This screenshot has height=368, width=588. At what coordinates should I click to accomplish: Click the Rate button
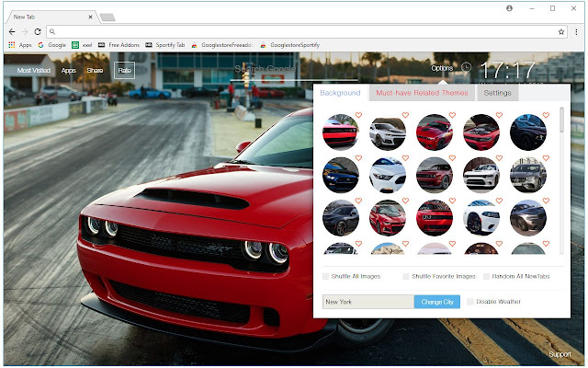point(125,70)
